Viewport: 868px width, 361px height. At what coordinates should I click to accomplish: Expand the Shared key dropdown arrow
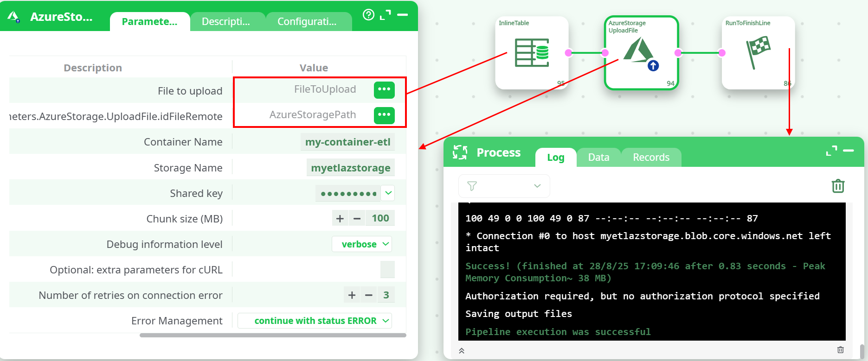click(388, 193)
